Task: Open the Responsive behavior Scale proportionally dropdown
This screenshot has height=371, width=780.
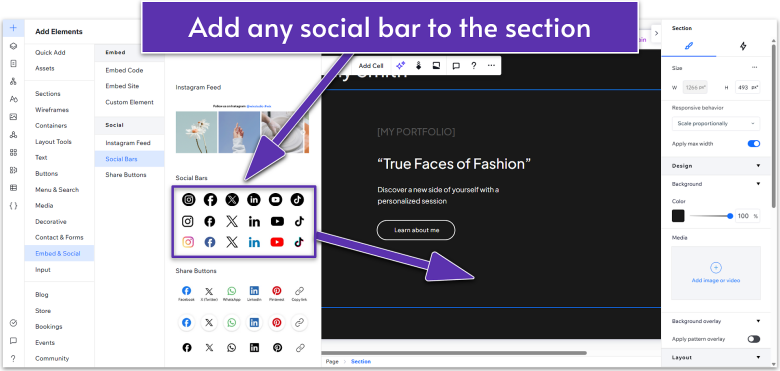Action: tap(716, 123)
